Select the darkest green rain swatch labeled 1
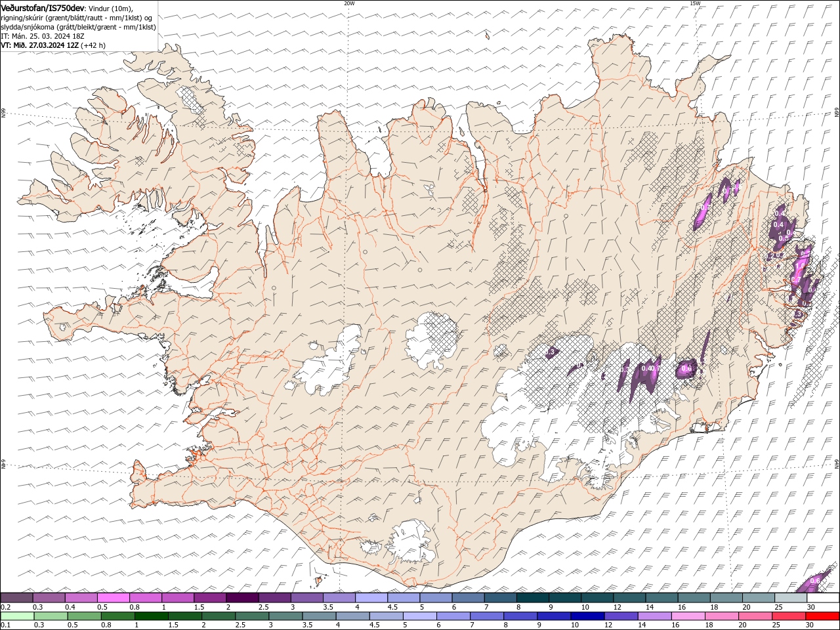 coord(151,616)
